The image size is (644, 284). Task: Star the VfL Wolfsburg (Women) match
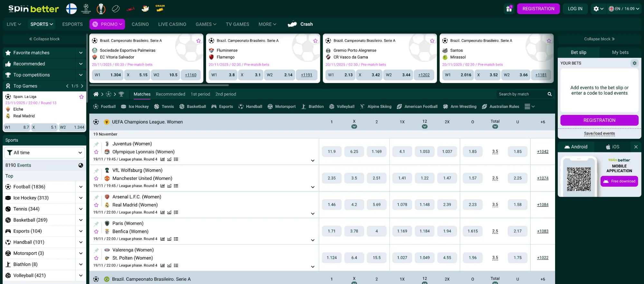point(96,178)
